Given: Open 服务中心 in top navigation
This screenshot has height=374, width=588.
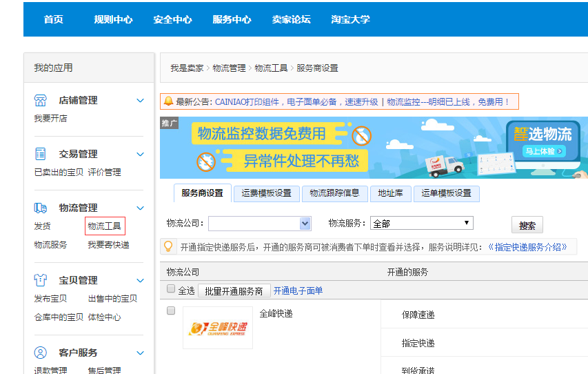Looking at the screenshot, I should pyautogui.click(x=232, y=19).
